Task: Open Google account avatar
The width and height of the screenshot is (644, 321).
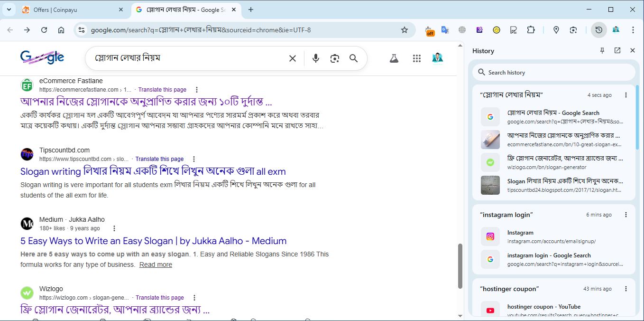Action: [438, 58]
